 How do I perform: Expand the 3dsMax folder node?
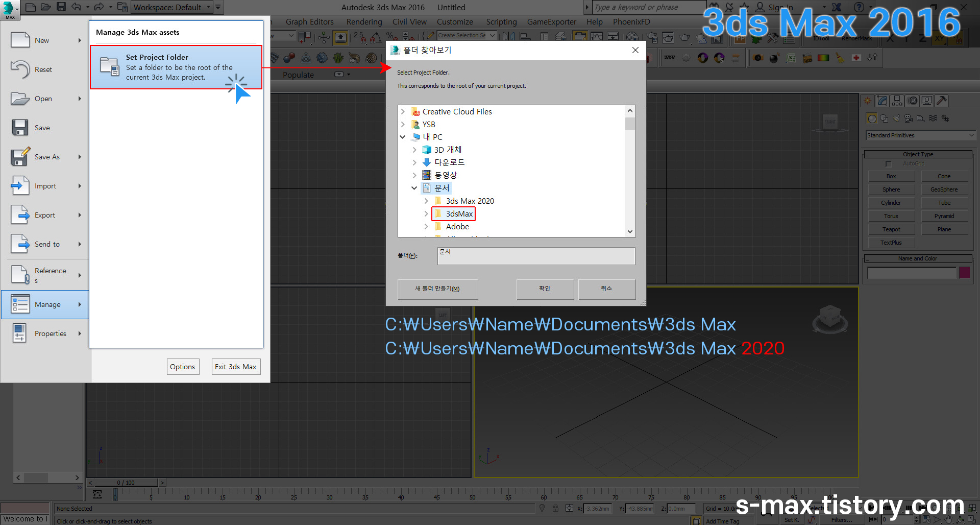(426, 213)
